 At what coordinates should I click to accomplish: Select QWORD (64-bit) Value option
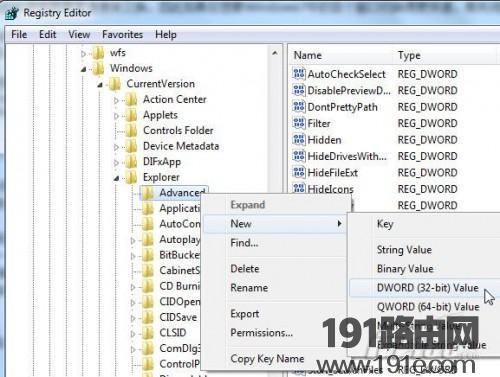[424, 307]
